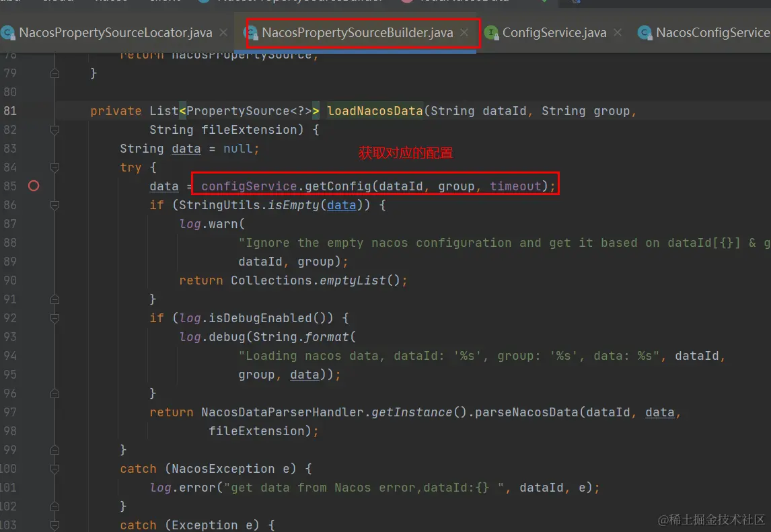The width and height of the screenshot is (771, 532).
Task: Close NacosPropertySourceLocator.java tab
Action: [223, 32]
